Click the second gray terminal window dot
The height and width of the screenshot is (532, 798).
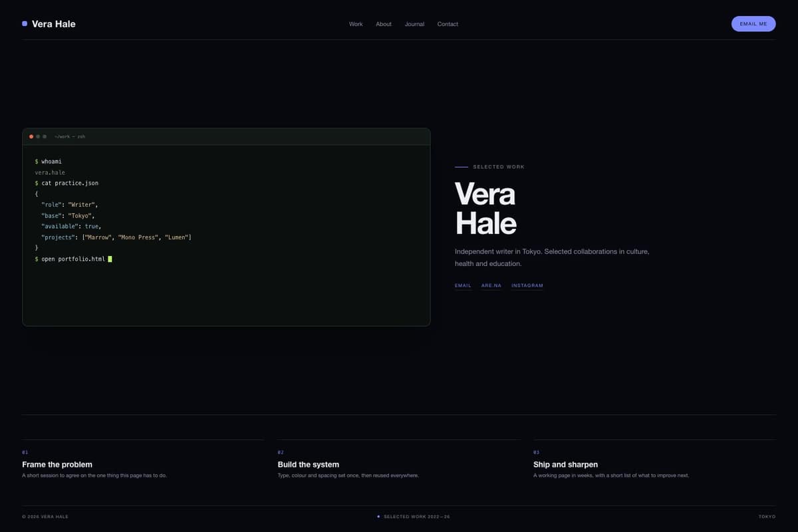38,136
